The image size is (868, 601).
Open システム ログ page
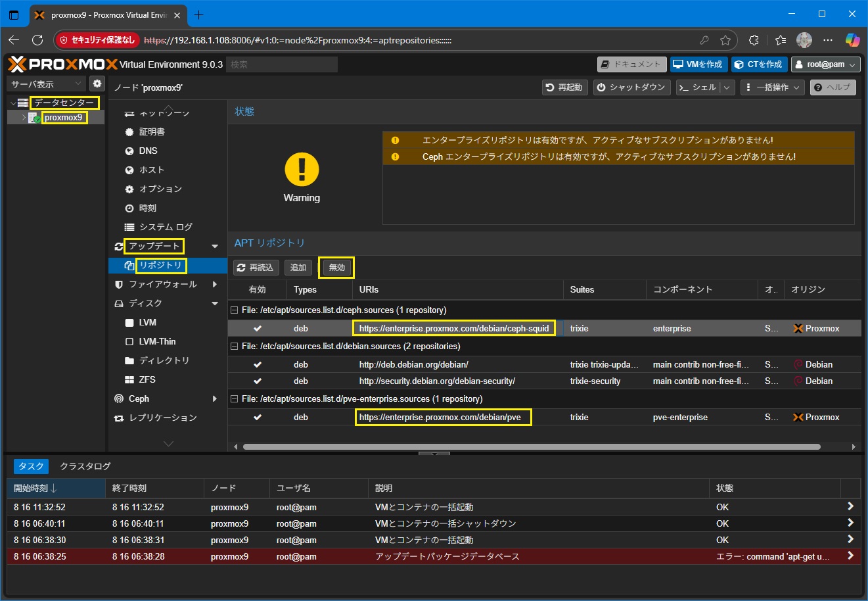tap(166, 227)
